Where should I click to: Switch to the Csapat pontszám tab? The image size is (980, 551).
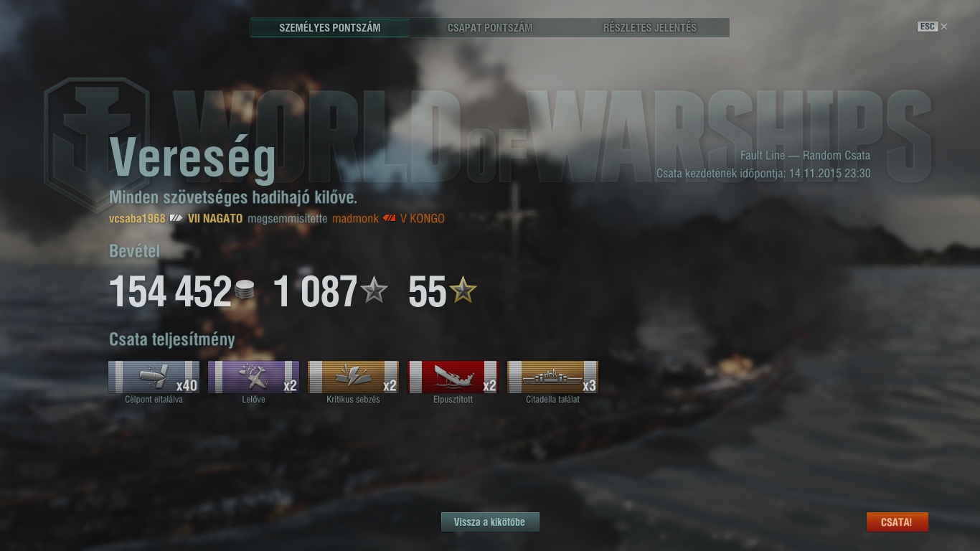490,28
